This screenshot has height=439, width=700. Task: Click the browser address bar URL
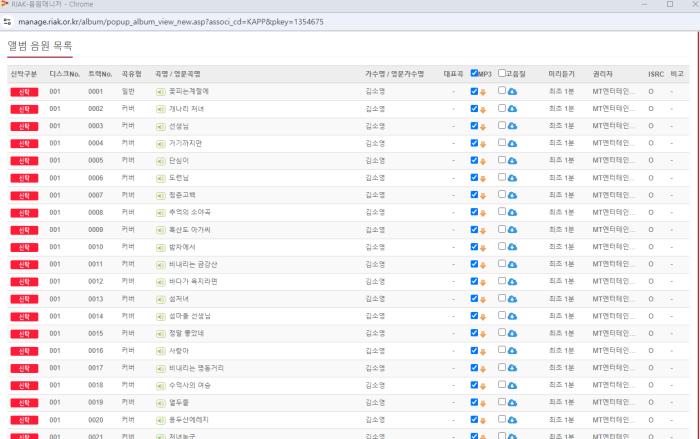171,21
